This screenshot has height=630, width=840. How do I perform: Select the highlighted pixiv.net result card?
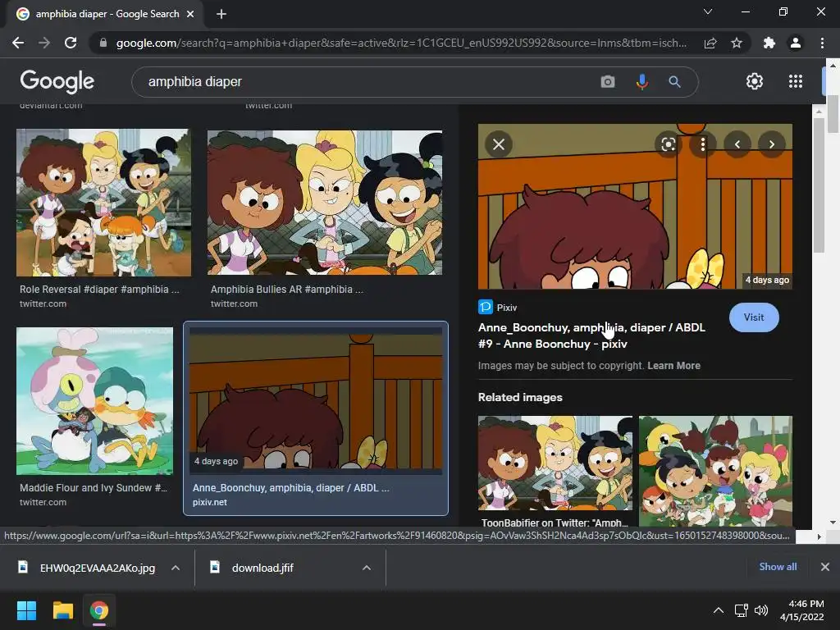point(316,418)
